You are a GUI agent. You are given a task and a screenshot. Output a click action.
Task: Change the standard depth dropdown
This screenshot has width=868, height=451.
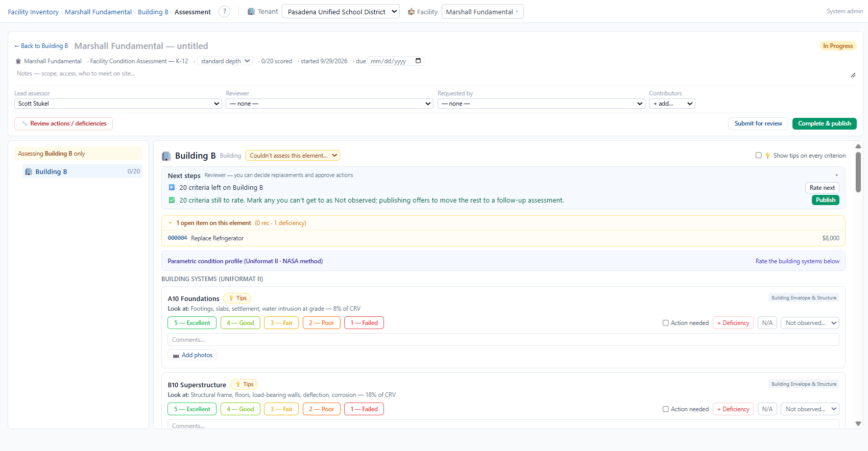pyautogui.click(x=225, y=61)
